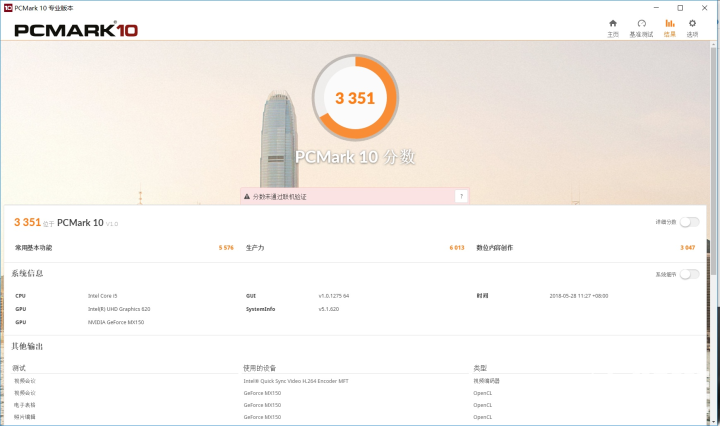
Task: Click the large PCMark 10 分数 title
Action: 355,157
